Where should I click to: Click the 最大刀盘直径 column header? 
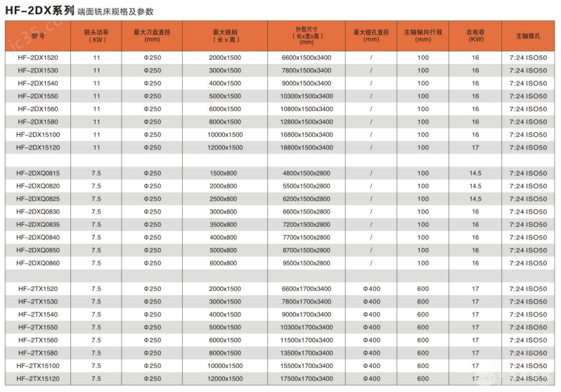pos(152,36)
